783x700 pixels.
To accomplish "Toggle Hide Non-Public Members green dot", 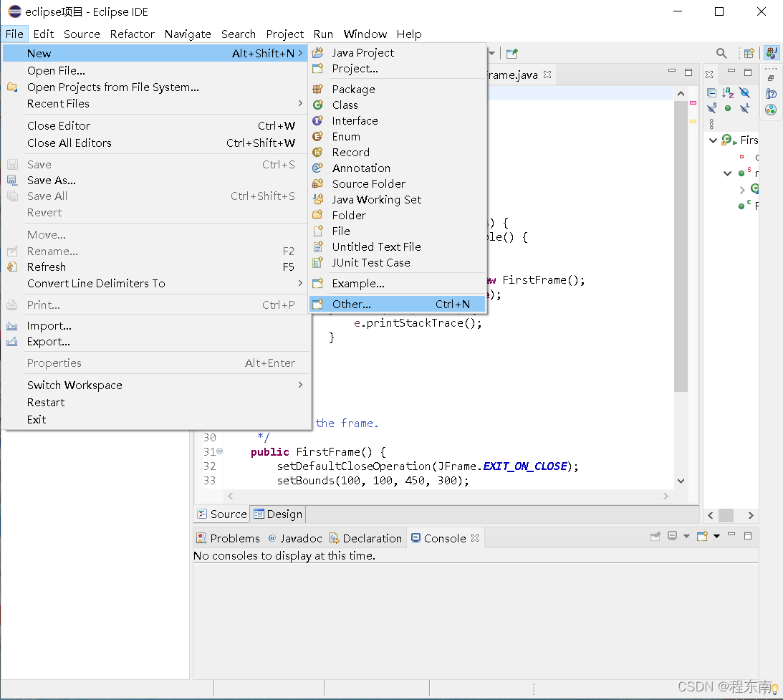I will tap(728, 108).
